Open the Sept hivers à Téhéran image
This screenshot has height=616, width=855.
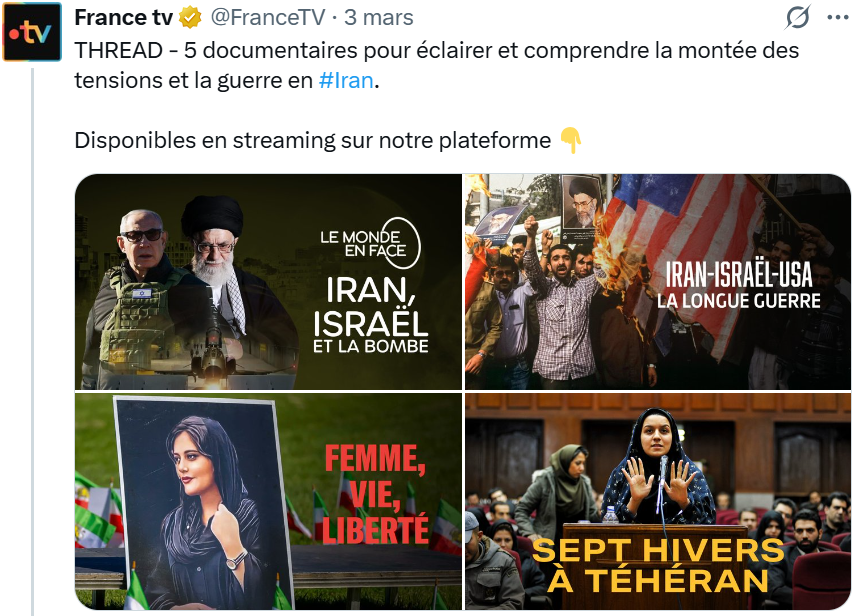[658, 501]
